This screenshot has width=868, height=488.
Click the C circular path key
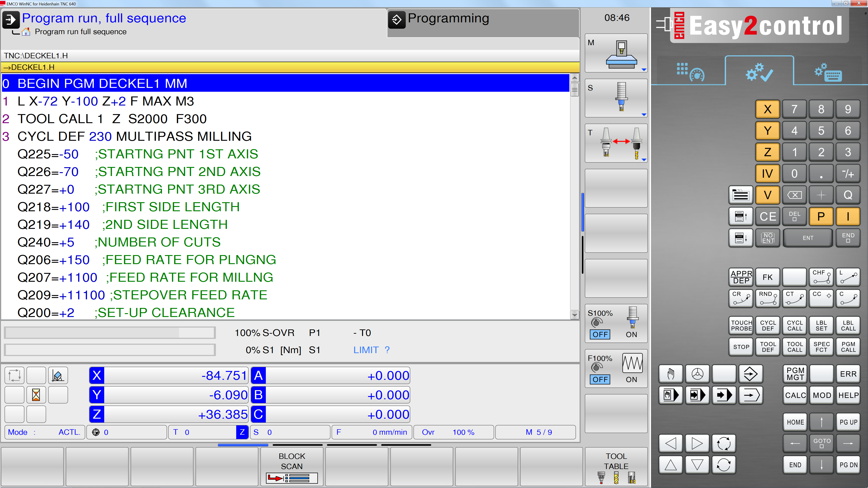(848, 298)
